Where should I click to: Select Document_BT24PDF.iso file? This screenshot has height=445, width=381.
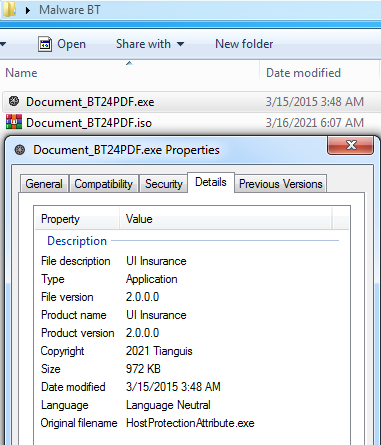(89, 123)
